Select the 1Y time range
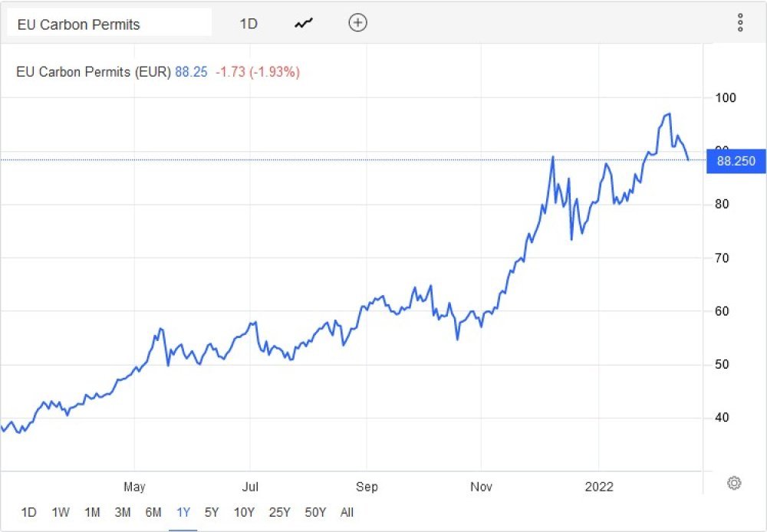The height and width of the screenshot is (532, 767). 183,512
